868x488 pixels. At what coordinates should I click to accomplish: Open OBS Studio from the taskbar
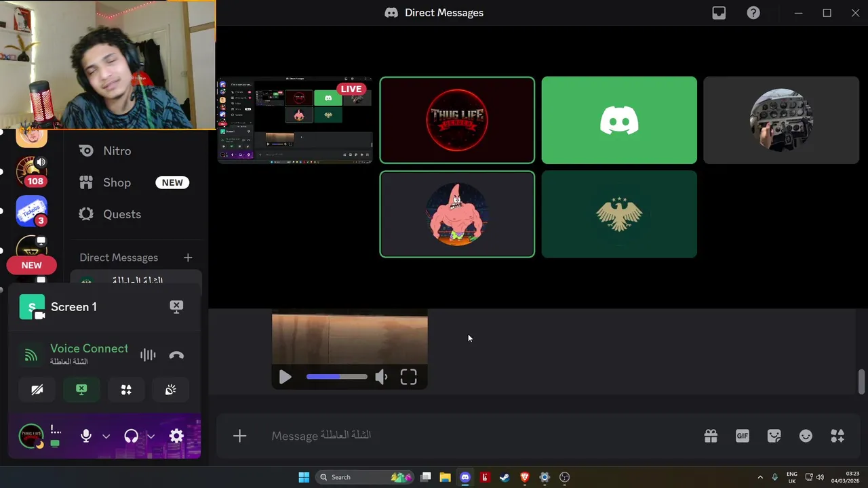(x=564, y=477)
